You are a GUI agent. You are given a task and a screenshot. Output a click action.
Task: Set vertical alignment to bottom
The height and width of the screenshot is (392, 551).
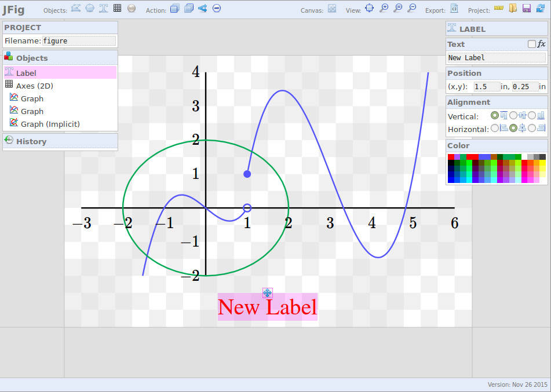[x=532, y=116]
